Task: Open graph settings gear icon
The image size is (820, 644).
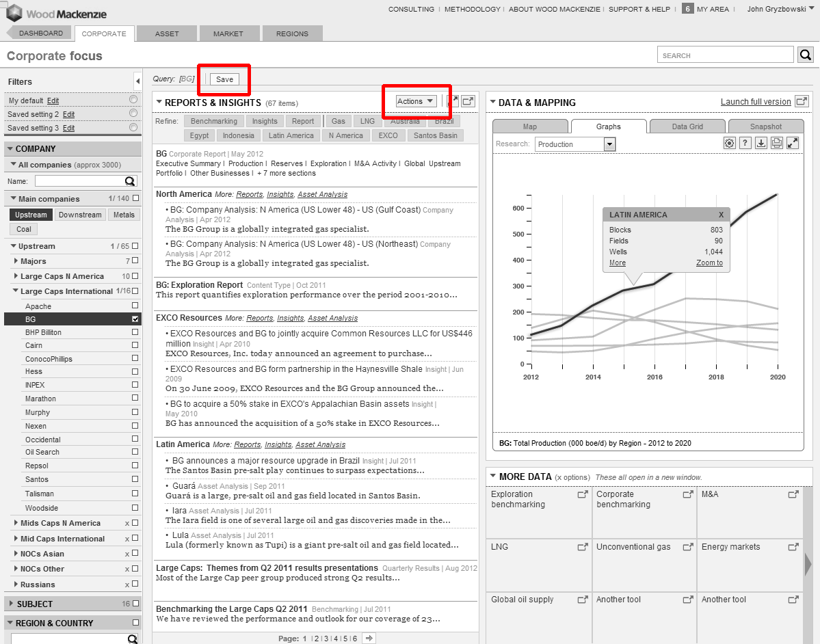Action: 730,144
